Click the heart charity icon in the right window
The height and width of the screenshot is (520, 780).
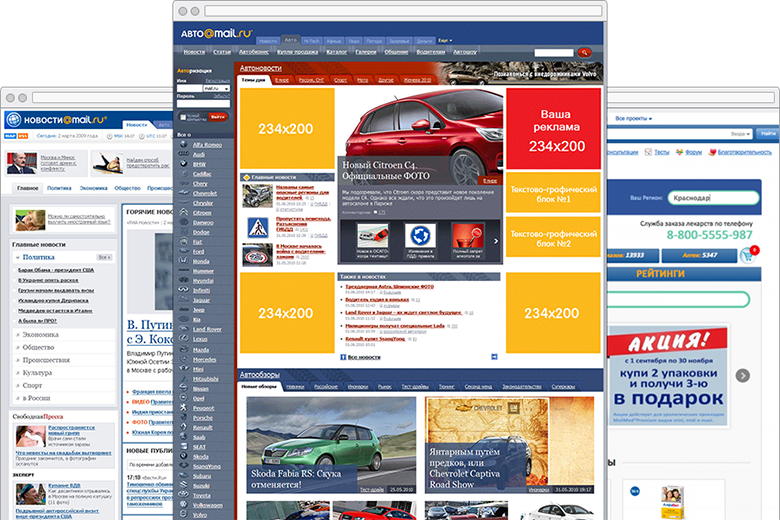[x=712, y=152]
